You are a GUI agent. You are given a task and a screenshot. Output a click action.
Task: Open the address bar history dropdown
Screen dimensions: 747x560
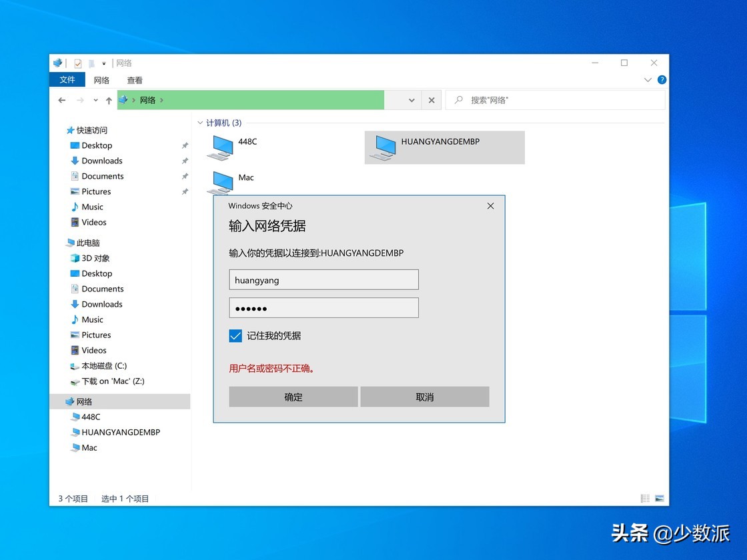[x=412, y=100]
